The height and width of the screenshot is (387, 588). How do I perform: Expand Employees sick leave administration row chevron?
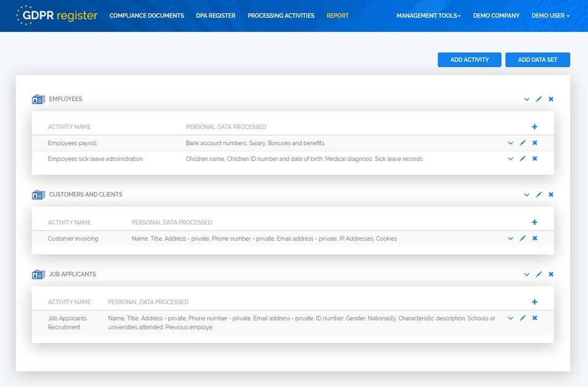click(x=510, y=159)
